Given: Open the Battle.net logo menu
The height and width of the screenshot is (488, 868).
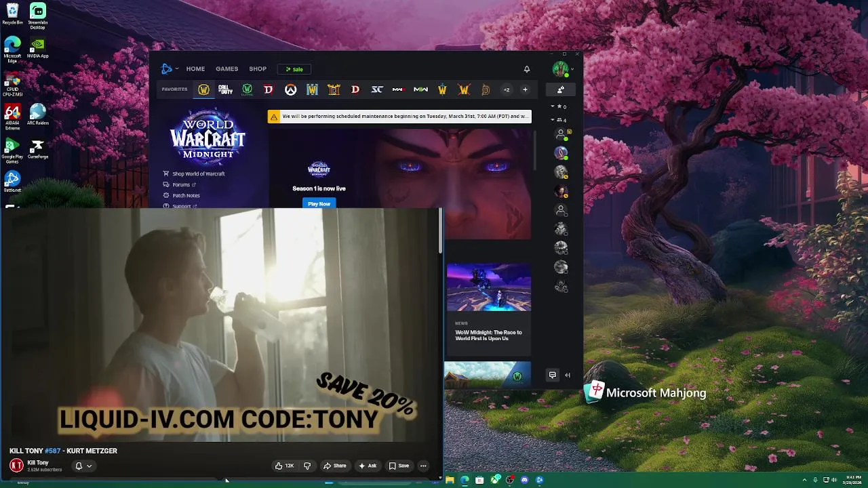Looking at the screenshot, I should (169, 68).
